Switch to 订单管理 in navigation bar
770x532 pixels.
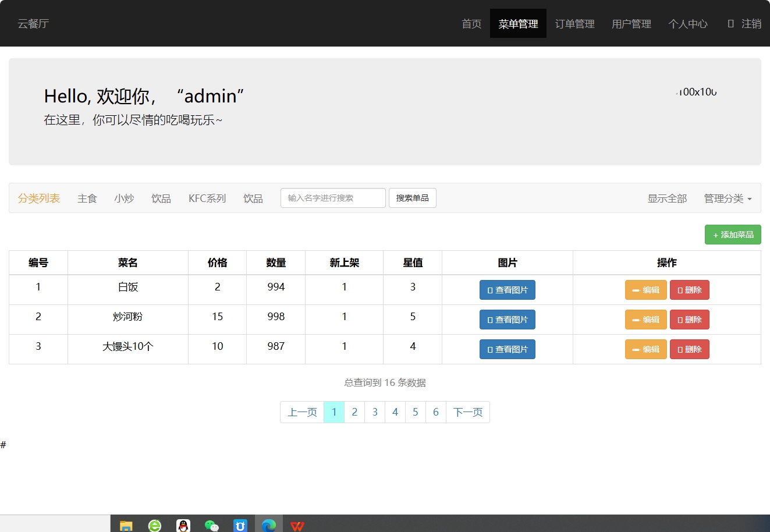click(574, 24)
